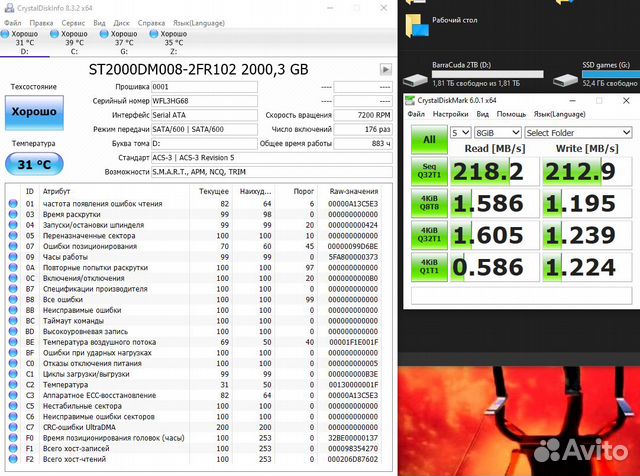Click the CrystalDiskMark title bar icon
Image resolution: width=640 pixels, height=476 pixels.
point(410,100)
